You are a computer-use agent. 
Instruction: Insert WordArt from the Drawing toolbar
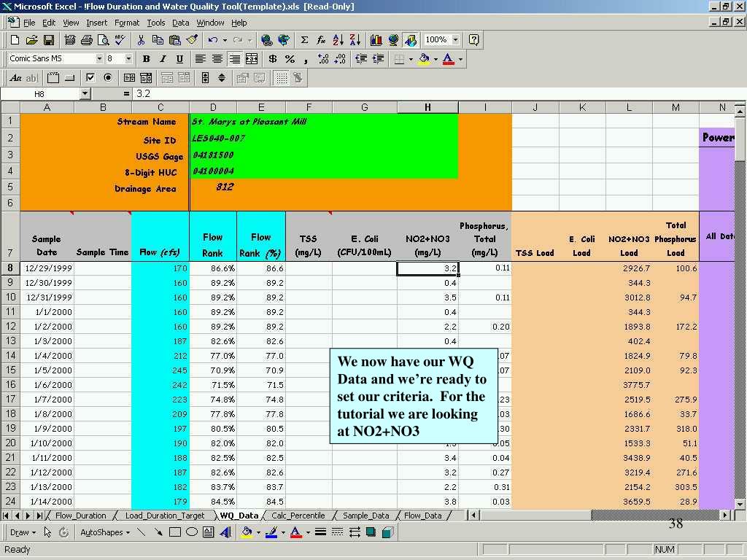(x=226, y=532)
